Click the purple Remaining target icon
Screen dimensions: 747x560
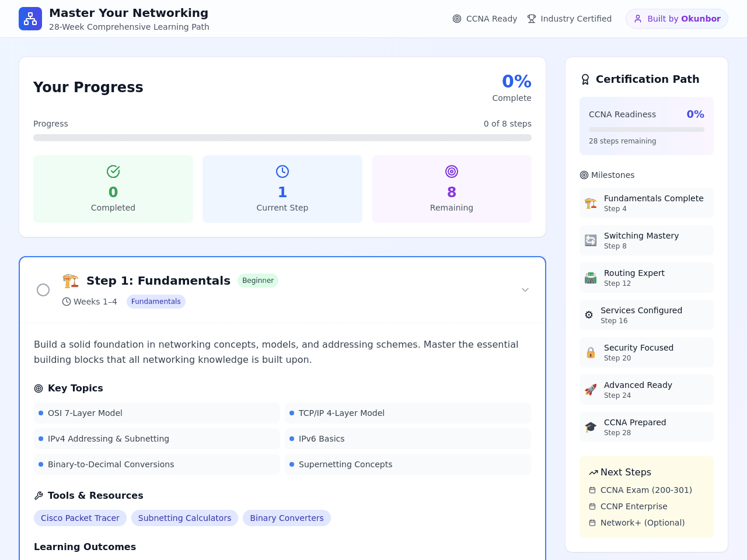tap(452, 171)
